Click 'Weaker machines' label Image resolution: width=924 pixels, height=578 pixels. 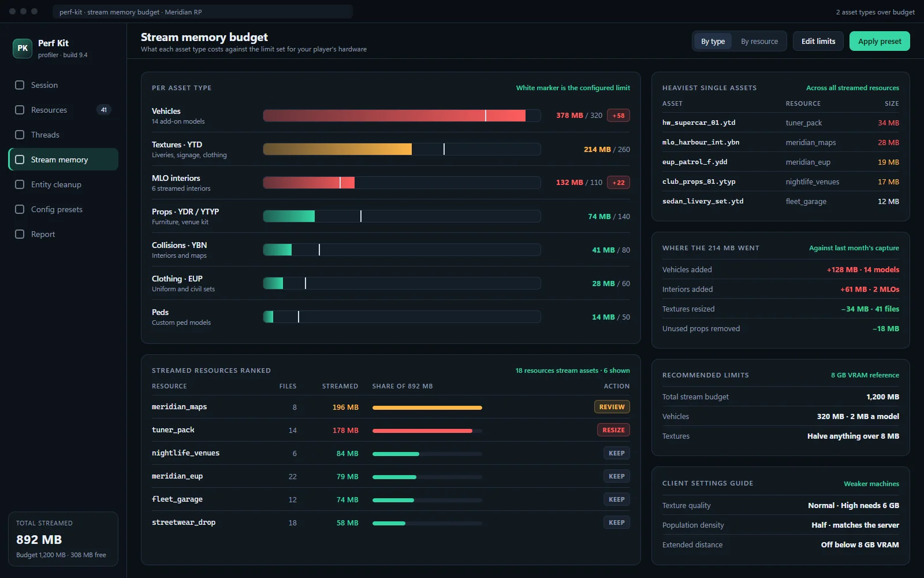[x=871, y=484]
